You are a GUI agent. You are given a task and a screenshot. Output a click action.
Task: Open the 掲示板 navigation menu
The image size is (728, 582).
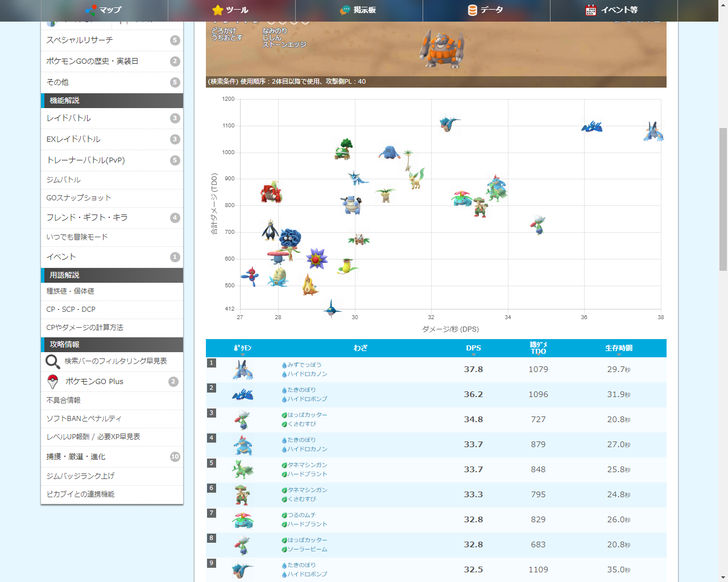pos(359,10)
